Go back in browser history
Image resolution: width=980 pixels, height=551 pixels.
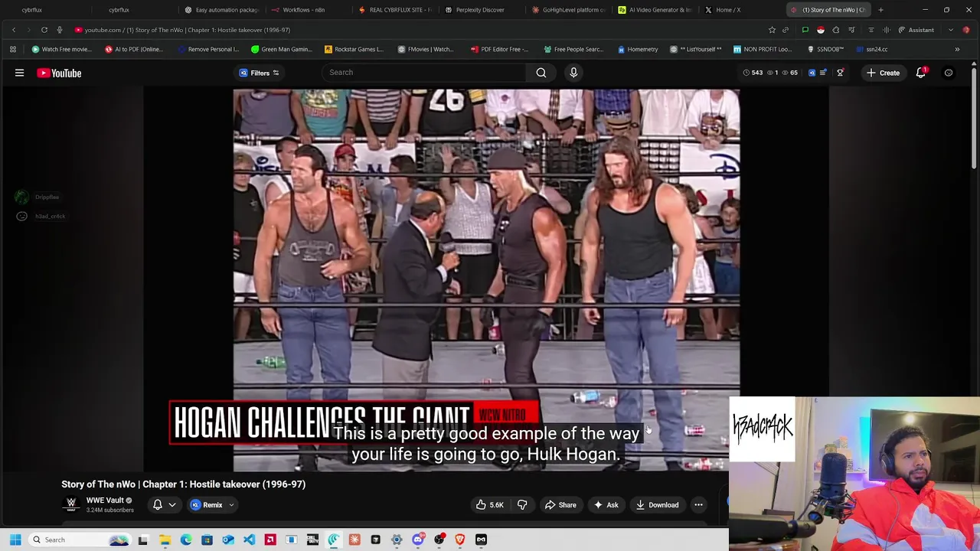[14, 30]
